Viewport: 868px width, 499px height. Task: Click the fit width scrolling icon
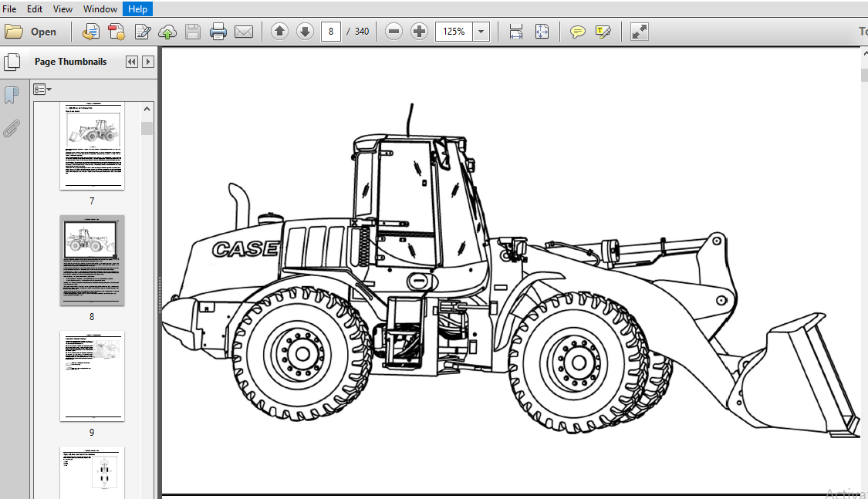pos(516,32)
